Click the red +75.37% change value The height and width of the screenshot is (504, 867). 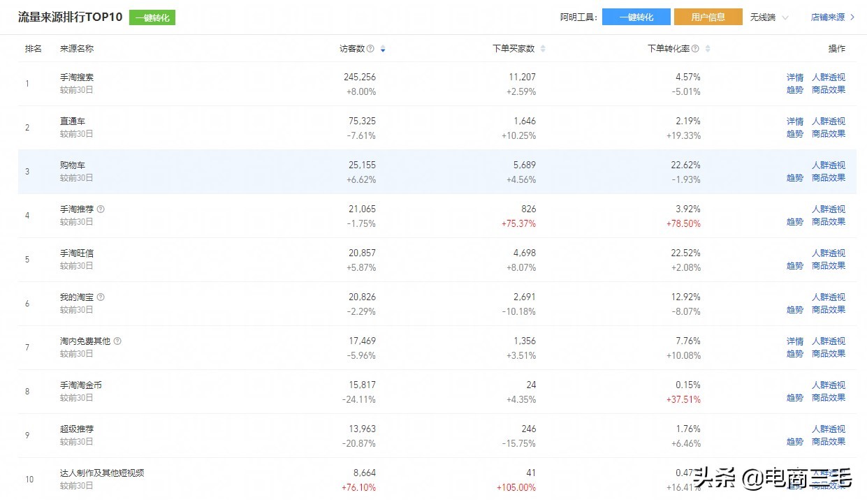coord(518,224)
